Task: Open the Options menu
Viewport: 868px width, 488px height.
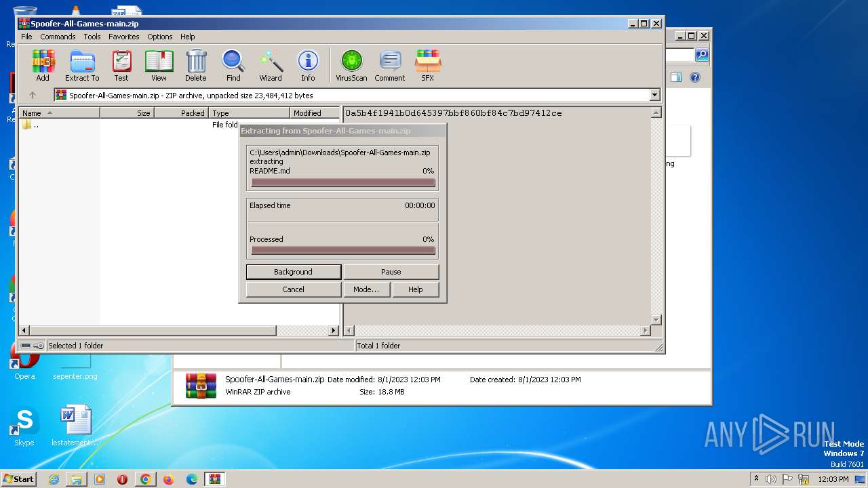Action: [160, 37]
